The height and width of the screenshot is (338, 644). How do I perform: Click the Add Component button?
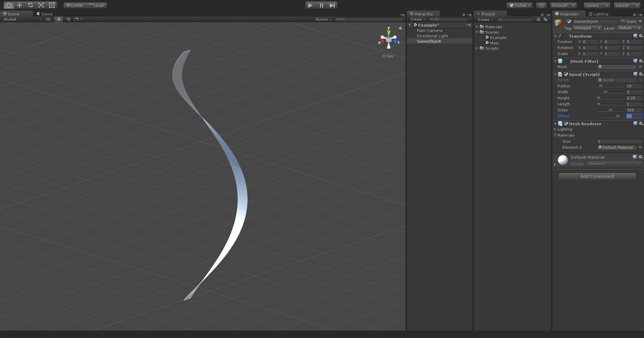point(597,177)
